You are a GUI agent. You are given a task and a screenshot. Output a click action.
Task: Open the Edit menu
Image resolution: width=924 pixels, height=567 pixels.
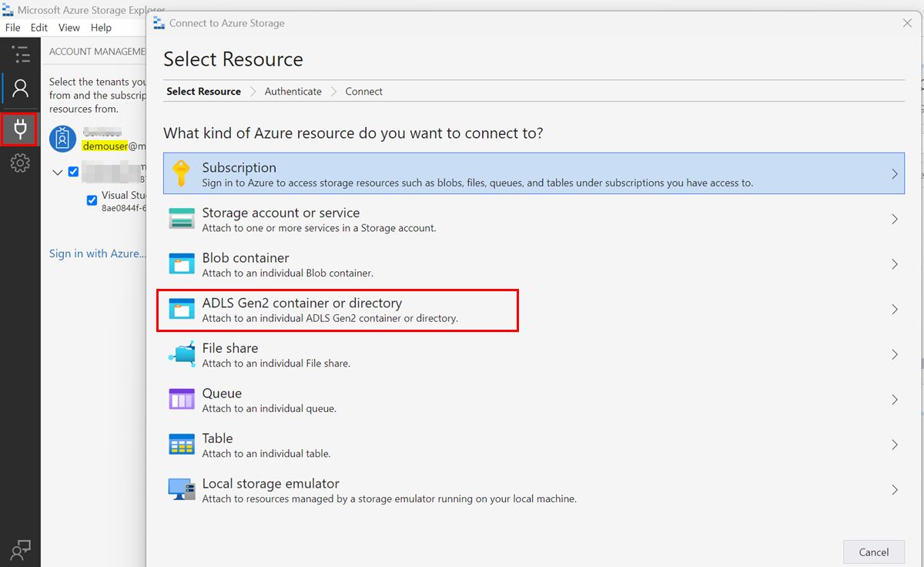click(x=39, y=28)
